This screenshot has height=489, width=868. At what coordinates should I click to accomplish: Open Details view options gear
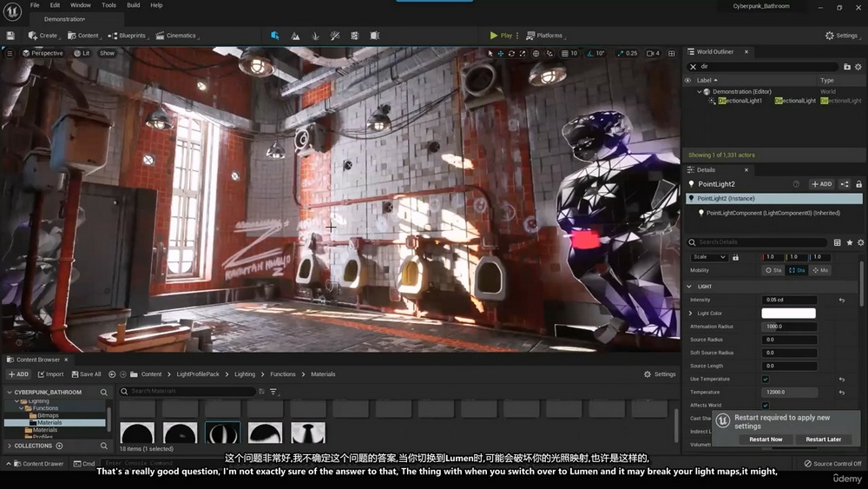(860, 242)
